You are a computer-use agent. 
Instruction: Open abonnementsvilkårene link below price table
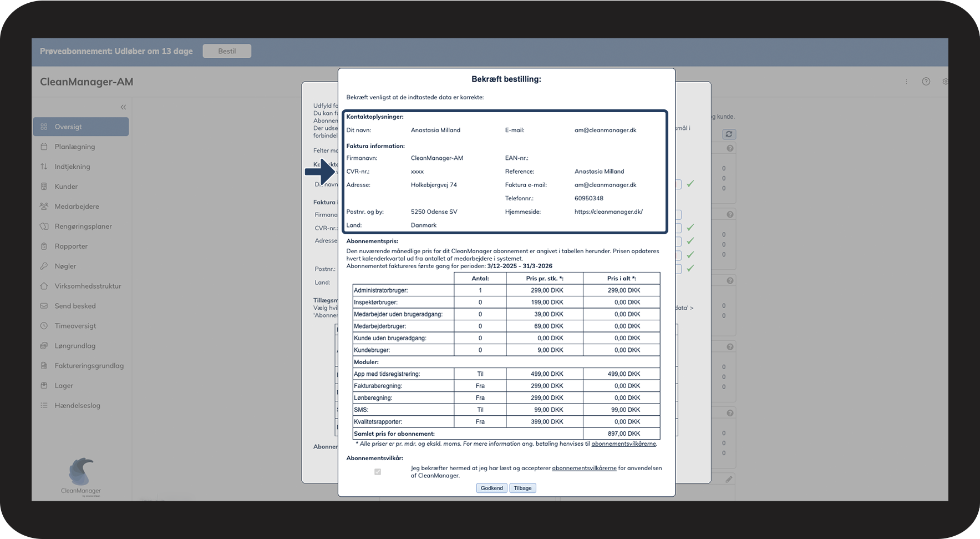[x=623, y=444]
